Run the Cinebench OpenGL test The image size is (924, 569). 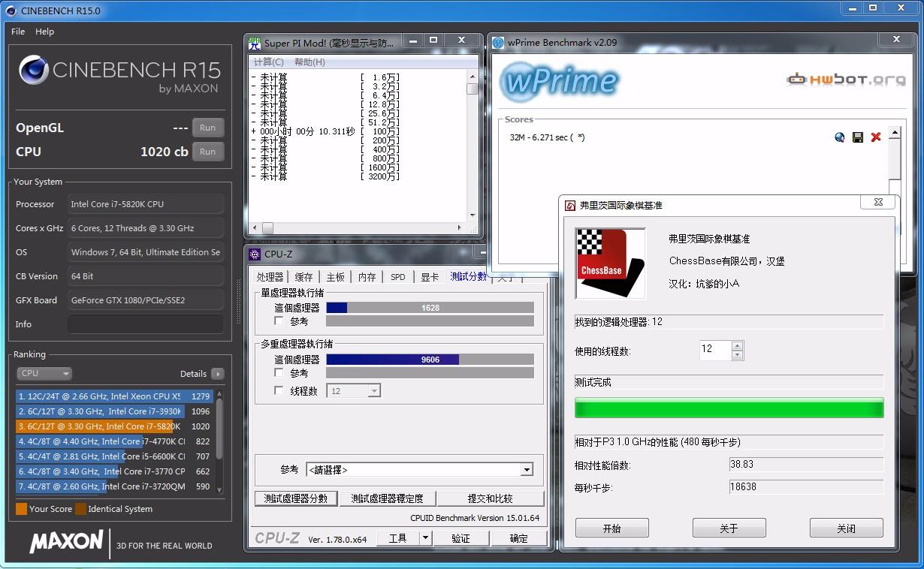(208, 128)
